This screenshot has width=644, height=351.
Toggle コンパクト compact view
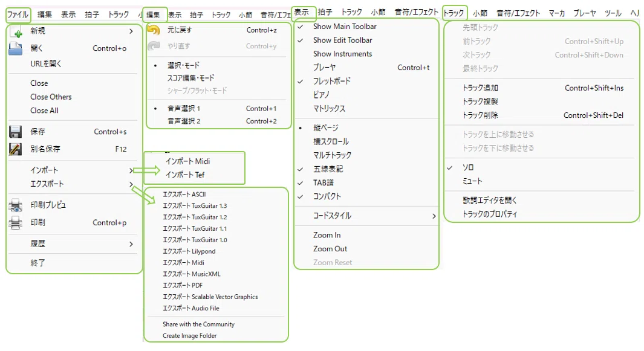click(x=327, y=196)
